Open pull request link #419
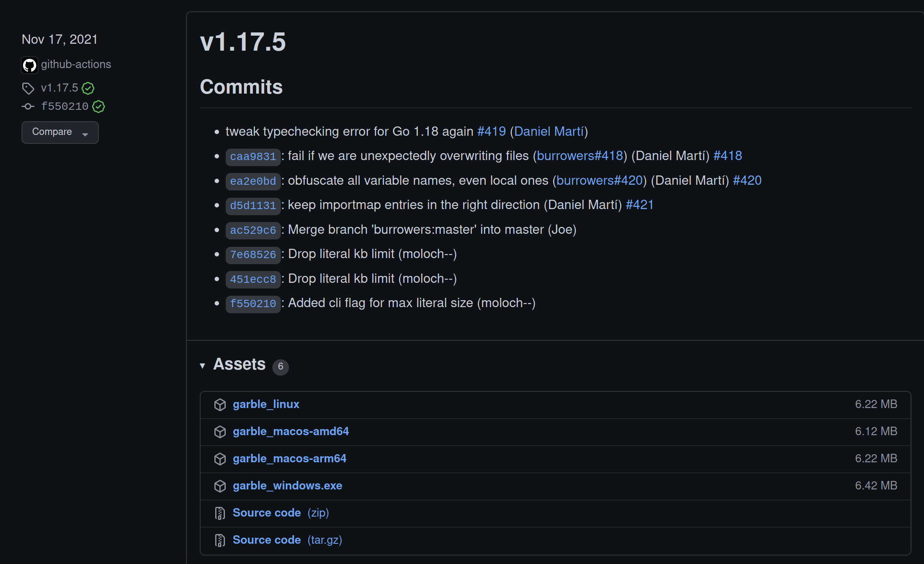Viewport: 924px width, 564px height. tap(491, 131)
